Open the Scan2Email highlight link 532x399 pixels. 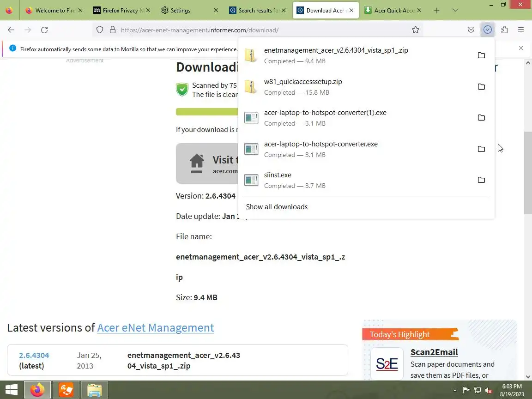[434, 352]
